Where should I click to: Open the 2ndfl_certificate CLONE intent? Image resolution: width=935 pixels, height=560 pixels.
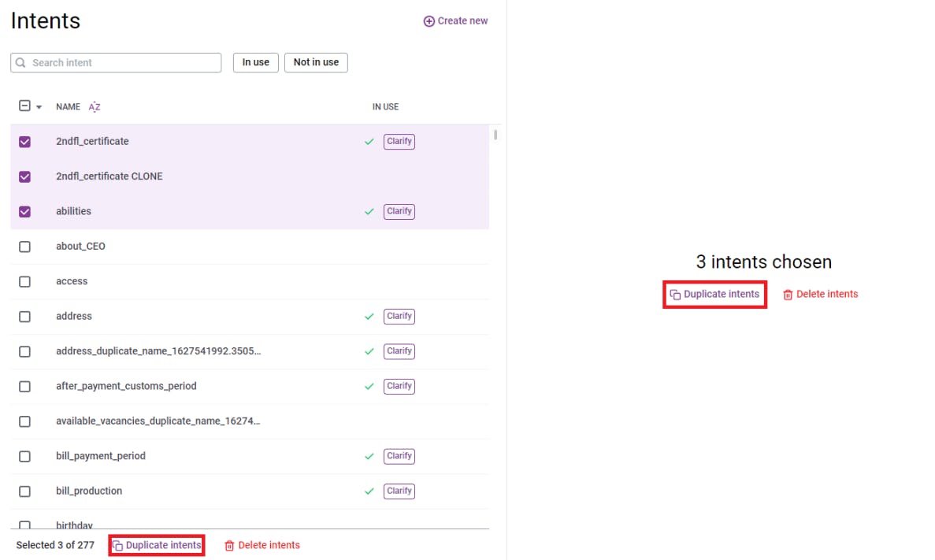click(109, 176)
